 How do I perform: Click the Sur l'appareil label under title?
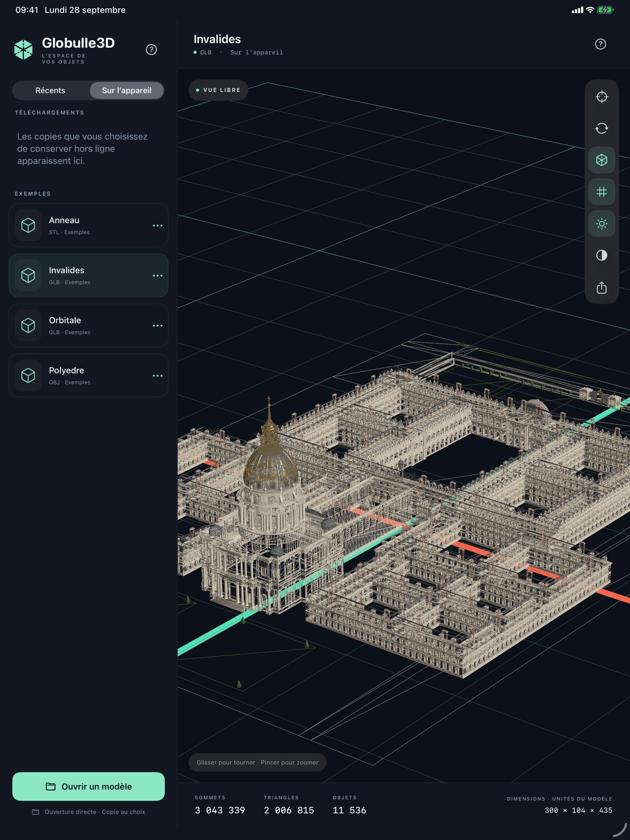pos(256,52)
